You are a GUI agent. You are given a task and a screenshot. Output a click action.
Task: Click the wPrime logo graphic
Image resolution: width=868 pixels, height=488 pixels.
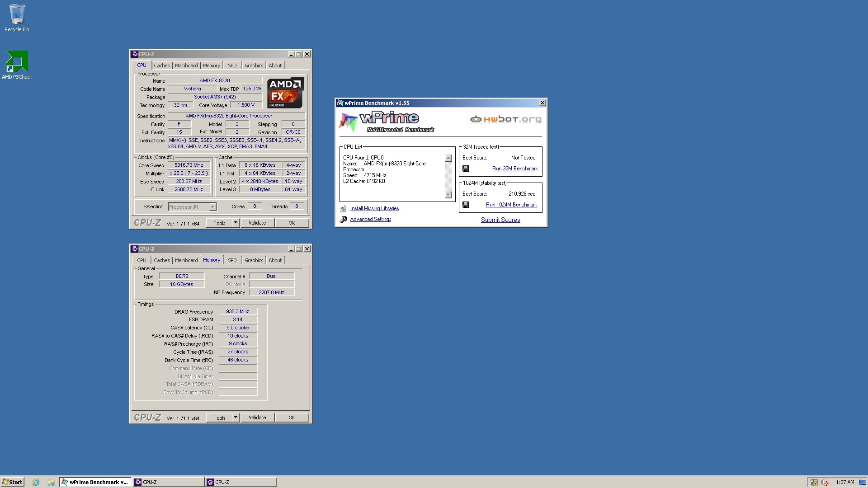pos(387,122)
